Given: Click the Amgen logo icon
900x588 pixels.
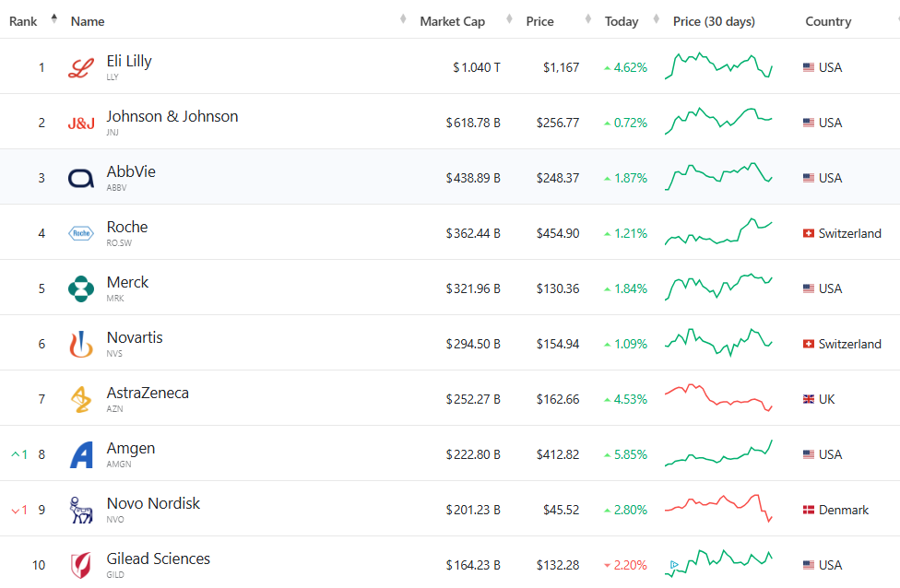Looking at the screenshot, I should click(x=81, y=455).
